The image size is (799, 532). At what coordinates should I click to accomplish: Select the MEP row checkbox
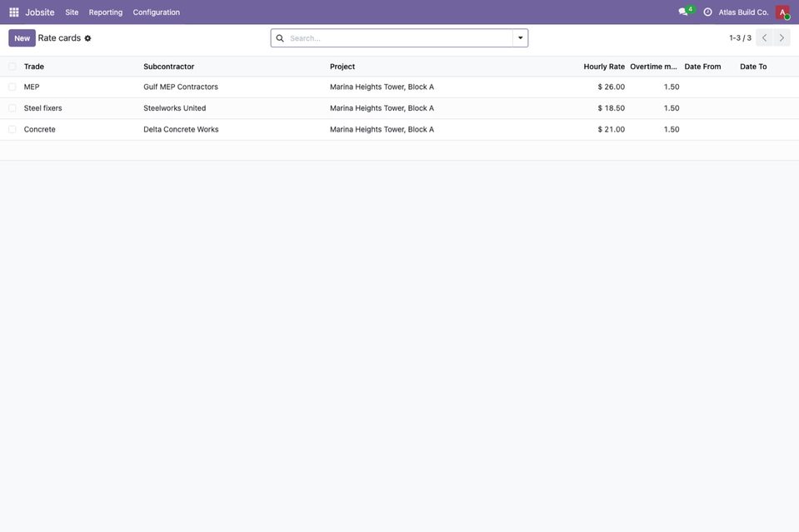tap(12, 87)
